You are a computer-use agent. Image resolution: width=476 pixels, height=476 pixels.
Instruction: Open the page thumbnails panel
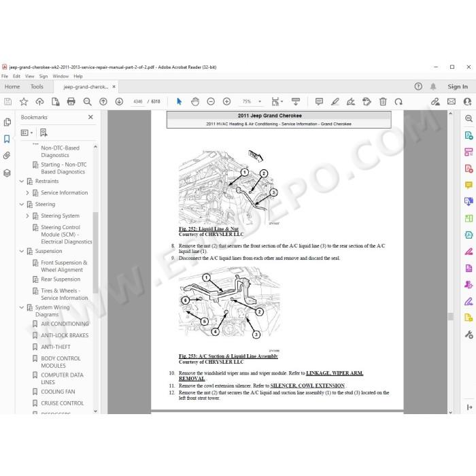[7, 122]
